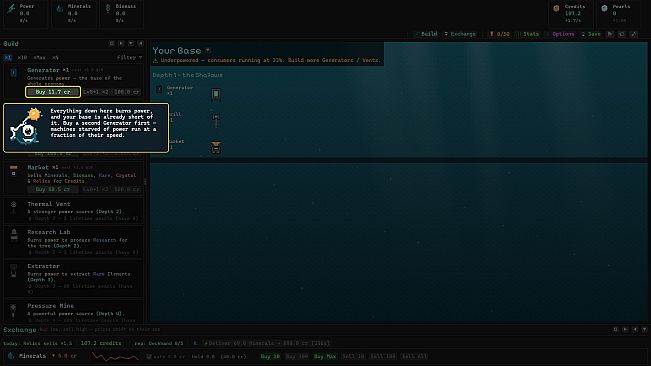Click the underpowered warning message
Viewport: 651px width, 366px height.
click(x=267, y=60)
